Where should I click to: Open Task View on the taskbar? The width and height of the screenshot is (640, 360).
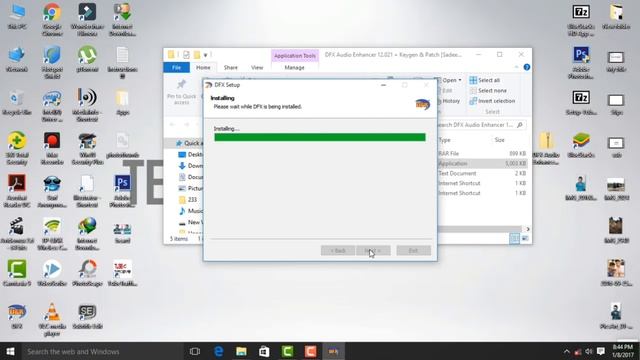[195, 351]
